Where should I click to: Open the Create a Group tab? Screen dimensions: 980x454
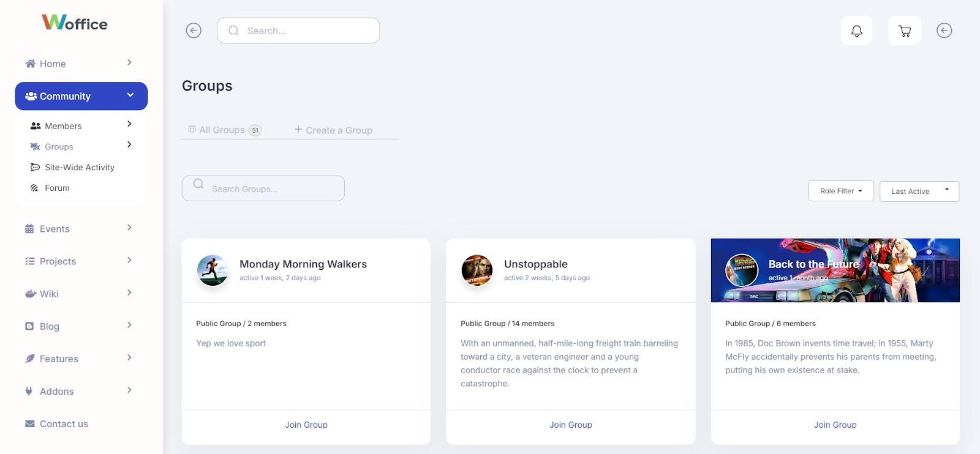tap(333, 130)
